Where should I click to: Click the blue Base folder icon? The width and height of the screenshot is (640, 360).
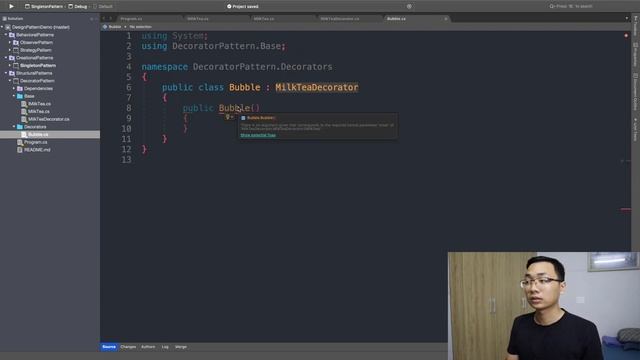coord(20,96)
